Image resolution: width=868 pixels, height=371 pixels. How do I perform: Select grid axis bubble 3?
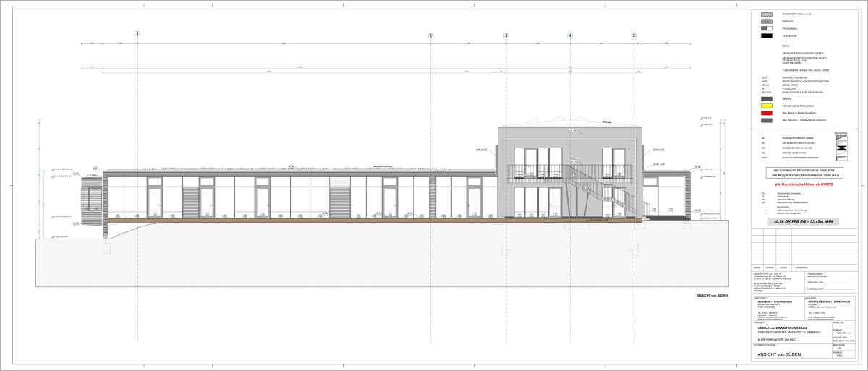[x=506, y=35]
